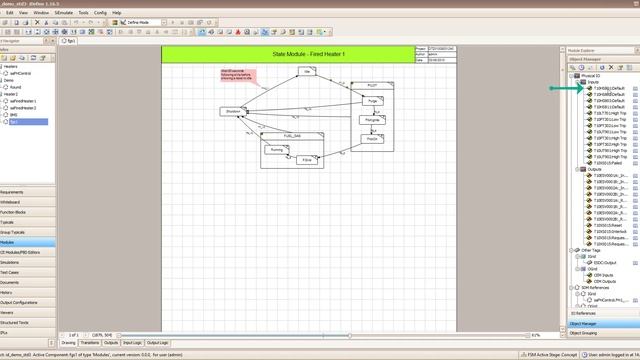
Task: Click the red A icon in second toolbar
Action: tap(238, 32)
